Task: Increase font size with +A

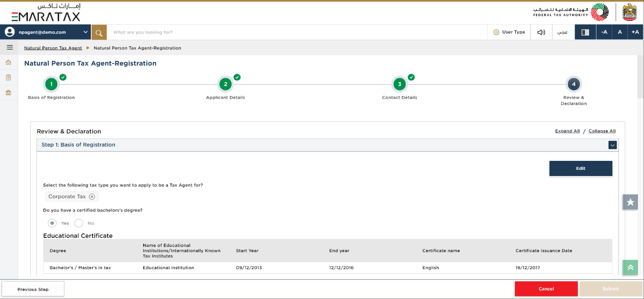Action: [635, 32]
